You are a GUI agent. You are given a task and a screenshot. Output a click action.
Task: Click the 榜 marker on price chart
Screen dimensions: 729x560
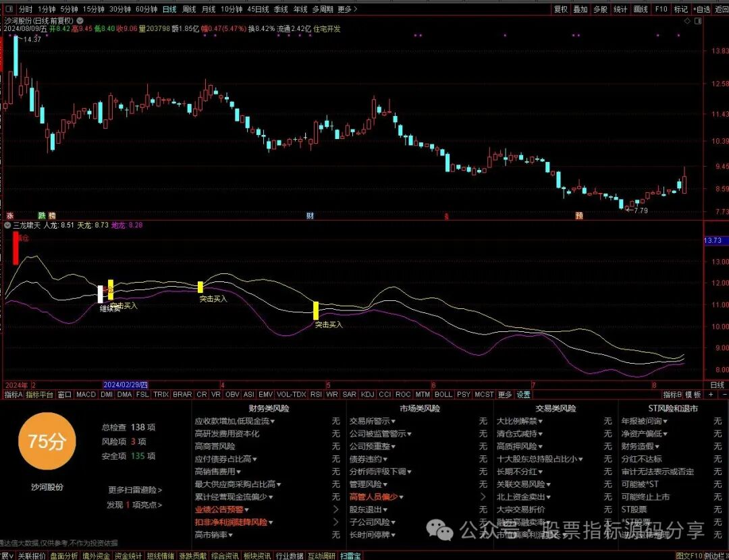[x=52, y=216]
